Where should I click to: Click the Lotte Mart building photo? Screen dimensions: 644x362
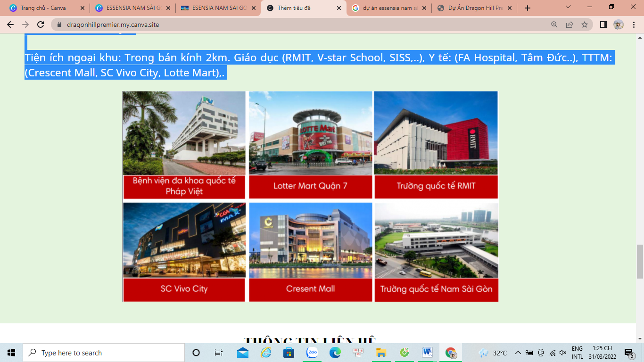(x=310, y=133)
